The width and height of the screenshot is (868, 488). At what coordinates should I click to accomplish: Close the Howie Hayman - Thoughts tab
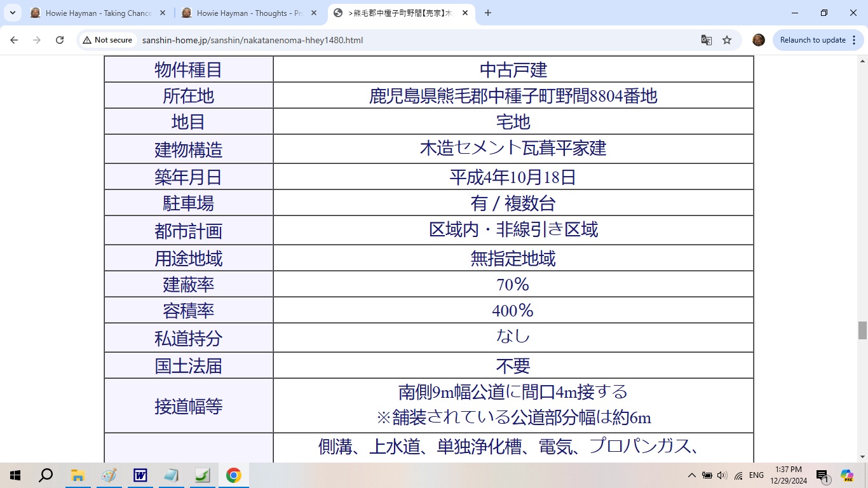[x=314, y=13]
